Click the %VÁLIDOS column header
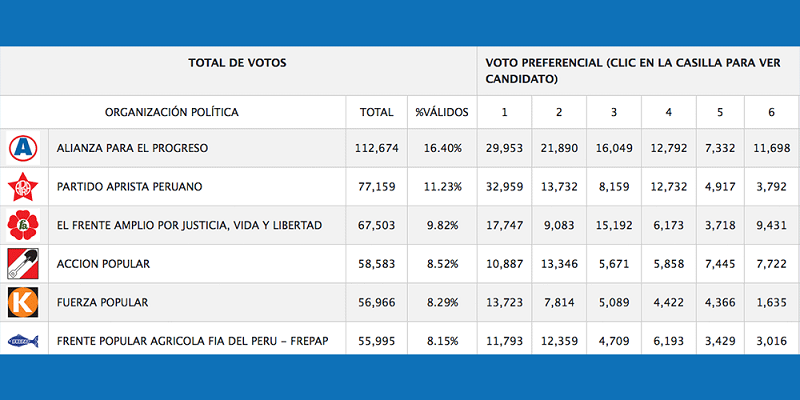 click(x=440, y=112)
